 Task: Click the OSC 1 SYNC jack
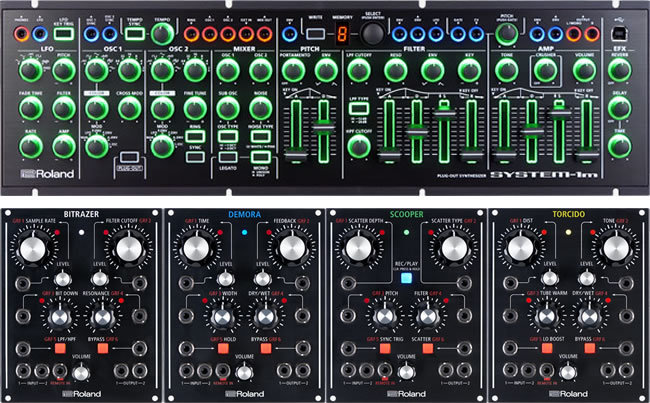point(91,34)
